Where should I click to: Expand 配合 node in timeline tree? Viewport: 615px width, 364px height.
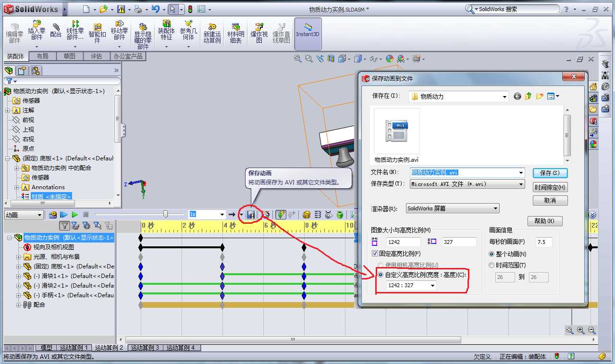[x=18, y=305]
